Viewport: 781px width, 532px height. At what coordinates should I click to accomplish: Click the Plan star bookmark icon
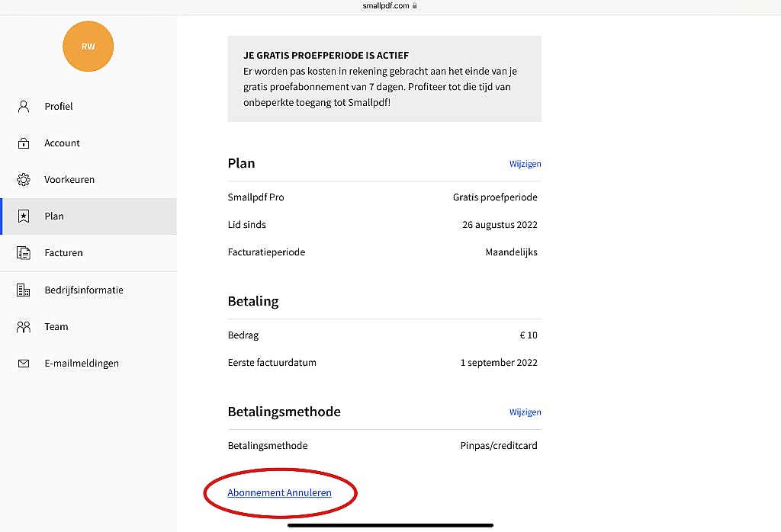click(24, 216)
